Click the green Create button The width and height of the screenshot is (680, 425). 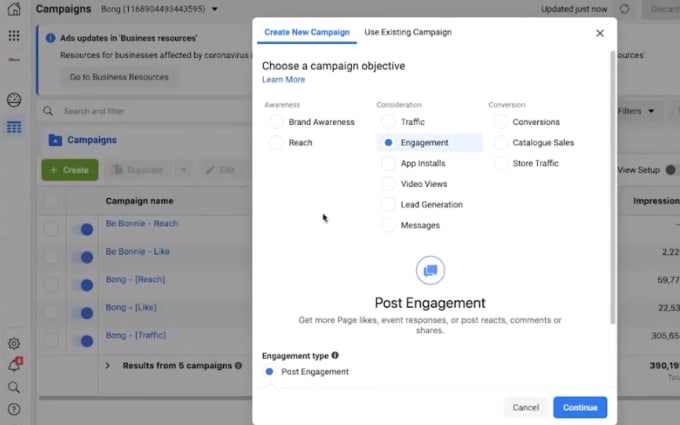70,170
